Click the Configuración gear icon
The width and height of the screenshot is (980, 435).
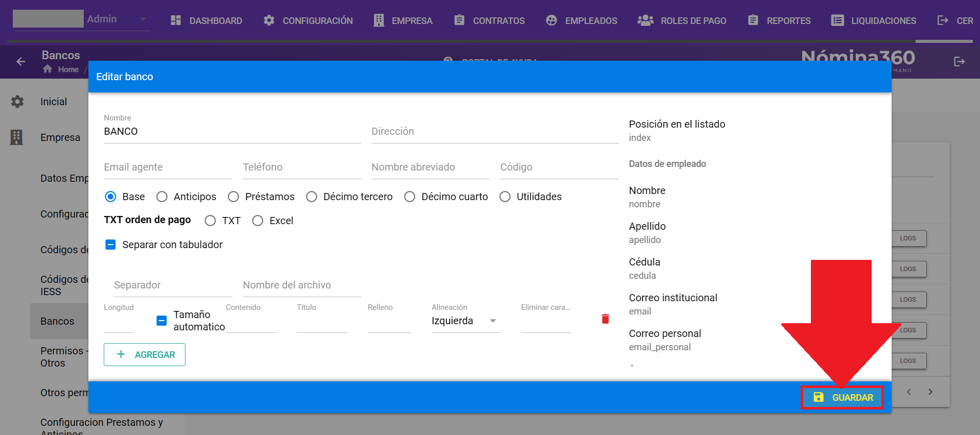(269, 20)
